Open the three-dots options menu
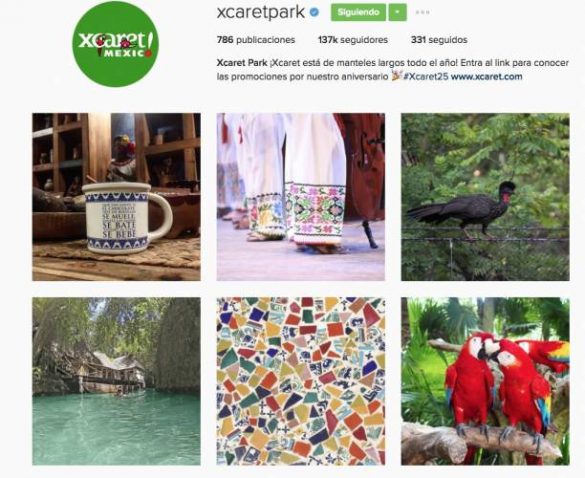585x478 pixels. point(422,12)
